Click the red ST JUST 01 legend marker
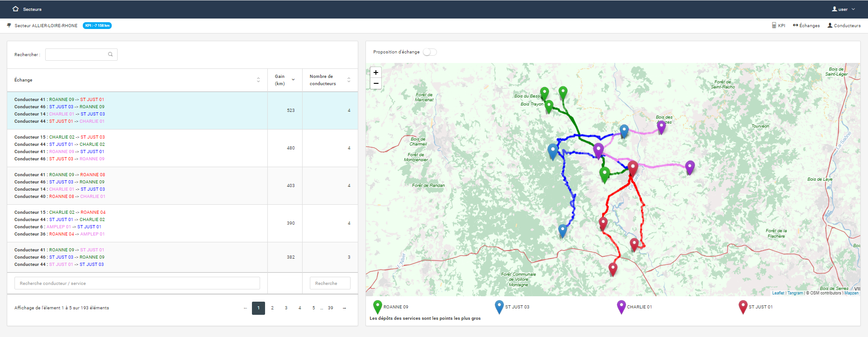 [743, 307]
